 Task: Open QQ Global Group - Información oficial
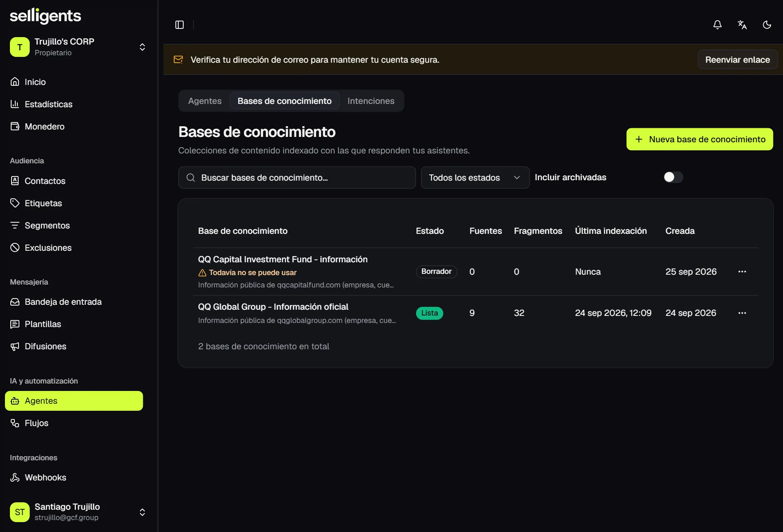point(273,307)
